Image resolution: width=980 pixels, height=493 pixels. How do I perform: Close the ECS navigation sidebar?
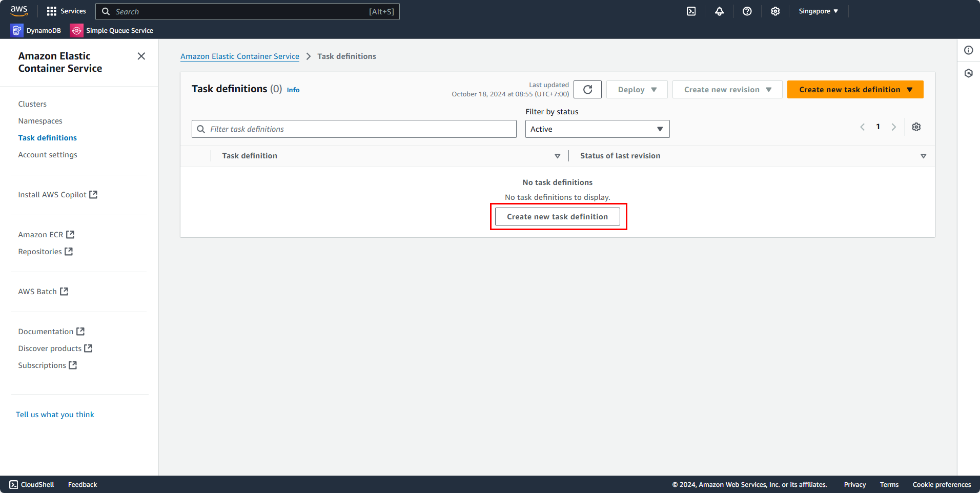141,56
